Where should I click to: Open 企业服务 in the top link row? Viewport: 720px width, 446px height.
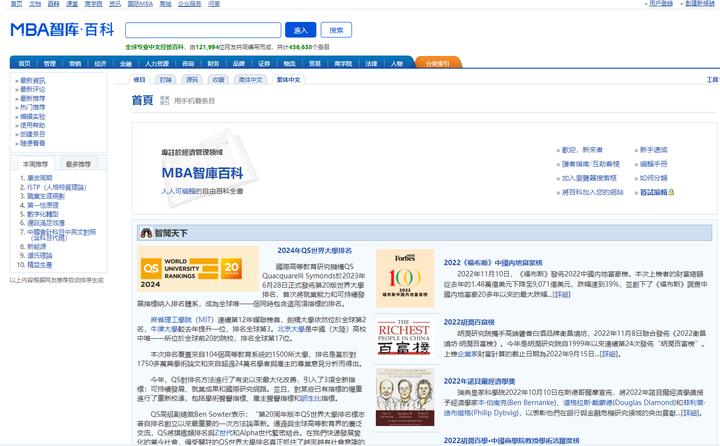click(190, 3)
